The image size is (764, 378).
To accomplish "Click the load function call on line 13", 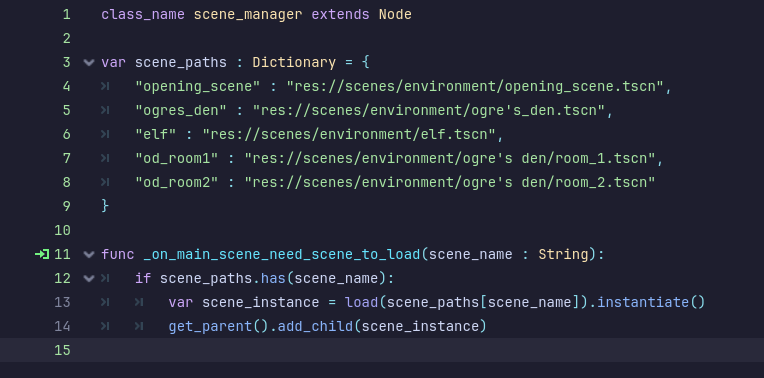I will [x=362, y=302].
